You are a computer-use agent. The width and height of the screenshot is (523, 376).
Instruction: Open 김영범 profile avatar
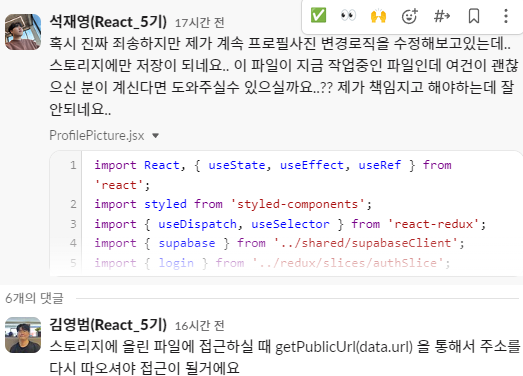(23, 335)
